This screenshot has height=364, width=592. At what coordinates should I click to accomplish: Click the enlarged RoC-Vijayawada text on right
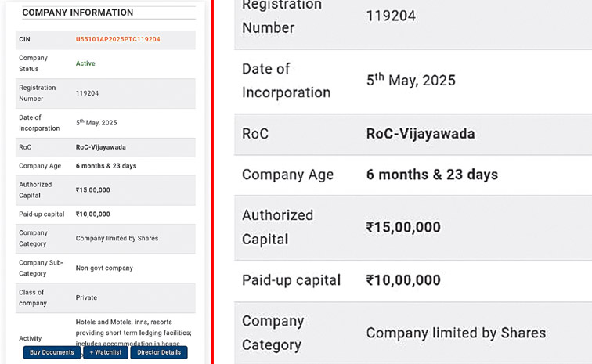[420, 133]
